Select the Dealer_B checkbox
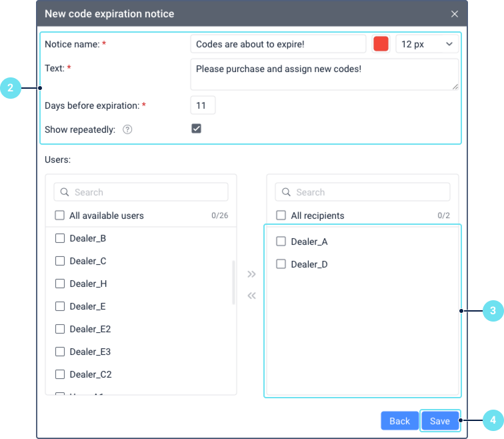The image size is (504, 439). [x=60, y=238]
